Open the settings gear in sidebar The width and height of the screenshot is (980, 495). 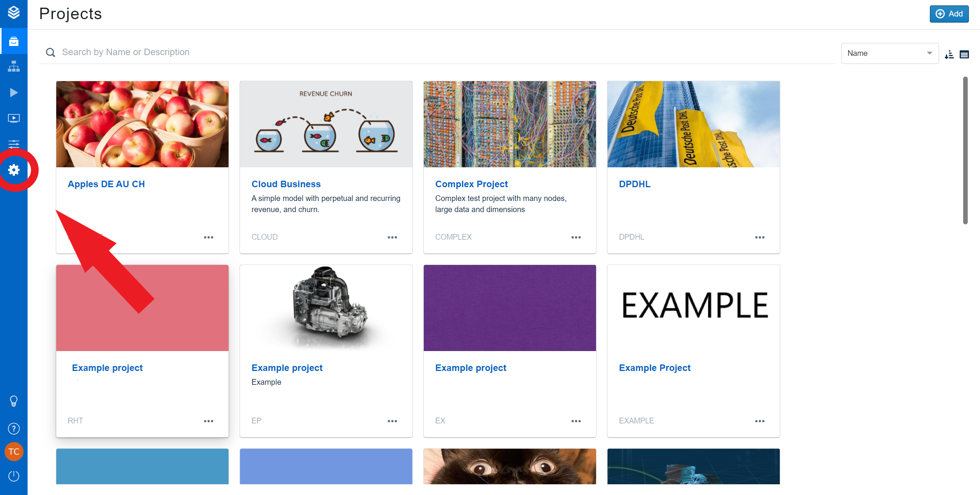click(14, 170)
